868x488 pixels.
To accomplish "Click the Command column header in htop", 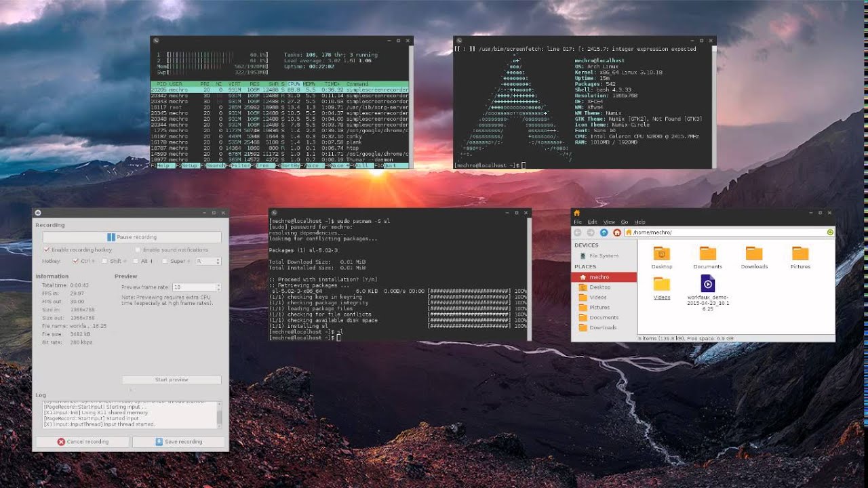I will [357, 84].
